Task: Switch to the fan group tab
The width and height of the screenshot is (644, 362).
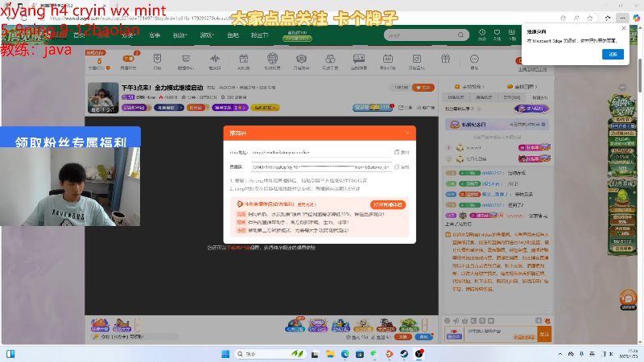Action: pyautogui.click(x=539, y=97)
